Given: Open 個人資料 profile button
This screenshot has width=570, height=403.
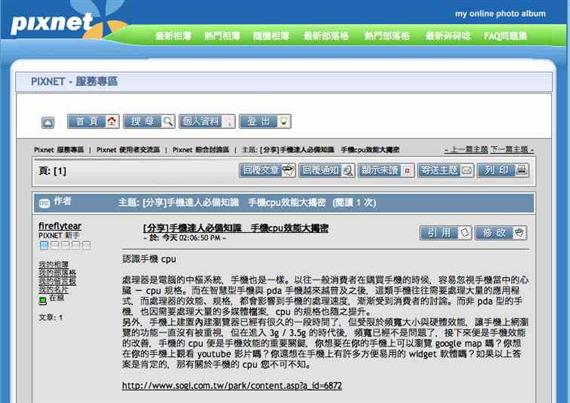Looking at the screenshot, I should [x=207, y=121].
